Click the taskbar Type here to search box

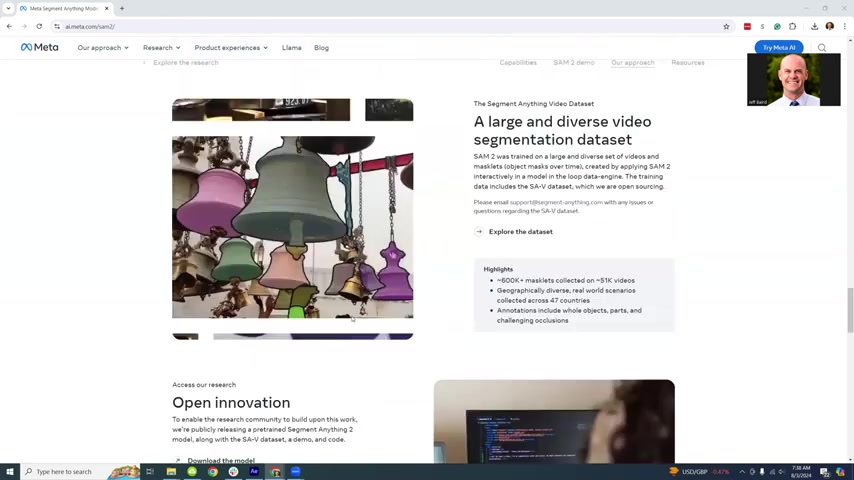(80, 471)
